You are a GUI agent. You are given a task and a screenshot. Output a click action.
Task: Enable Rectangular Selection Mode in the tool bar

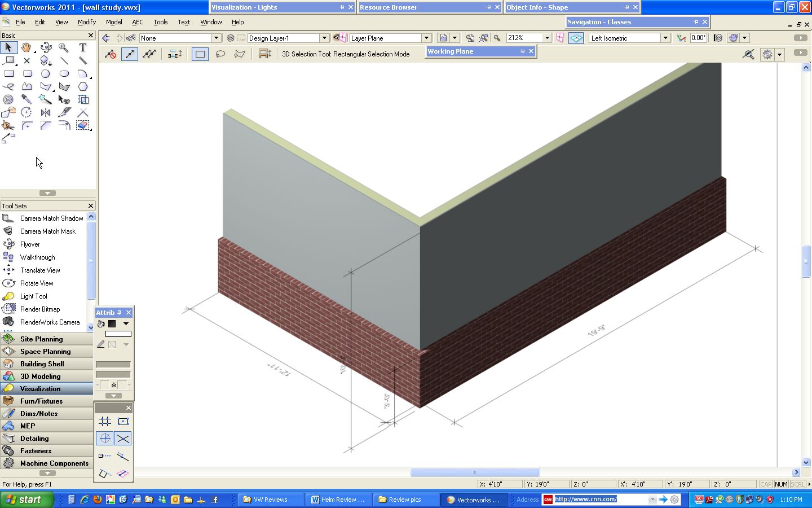[x=200, y=54]
